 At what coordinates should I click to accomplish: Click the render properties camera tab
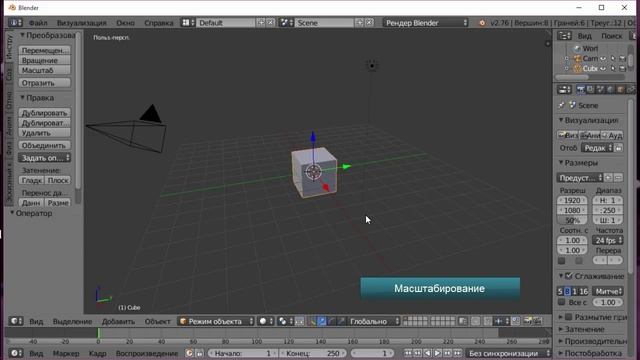pos(580,89)
